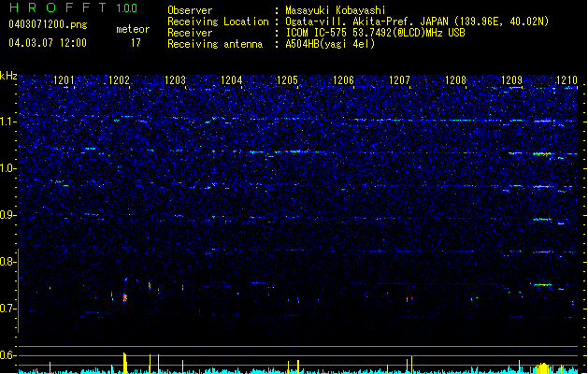Screen dimensions: 588x374
Task: Click the meteor count value 17
Action: tap(136, 43)
